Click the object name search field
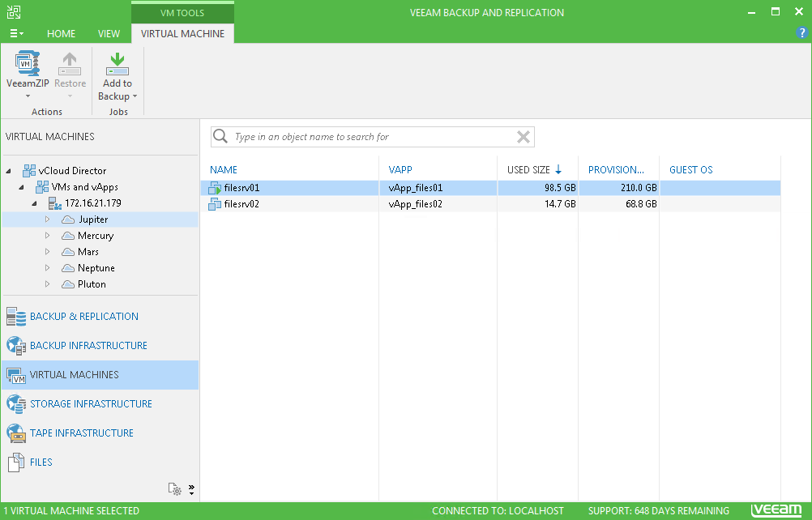 coord(373,137)
